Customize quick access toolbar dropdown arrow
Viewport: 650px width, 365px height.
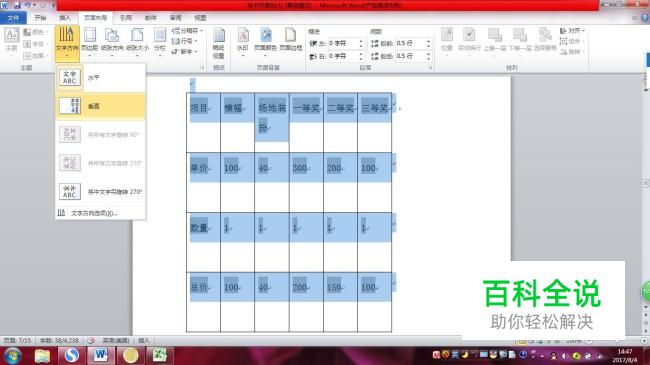point(53,5)
